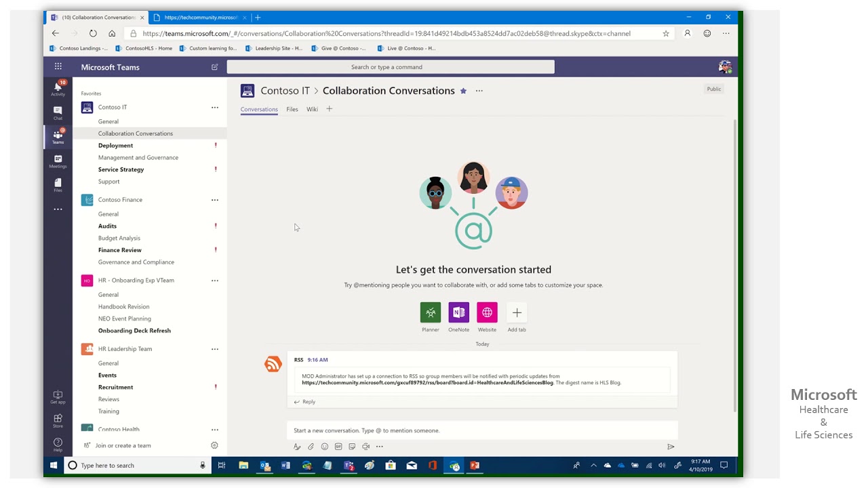Viewport: 868px width, 488px height.
Task: Open the Activity feed in left rail
Action: coord(58,88)
